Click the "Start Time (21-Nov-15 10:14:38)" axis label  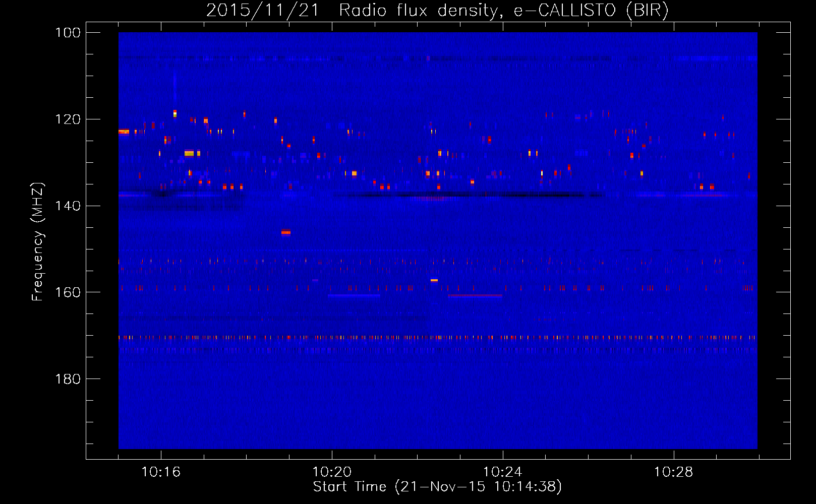437,487
